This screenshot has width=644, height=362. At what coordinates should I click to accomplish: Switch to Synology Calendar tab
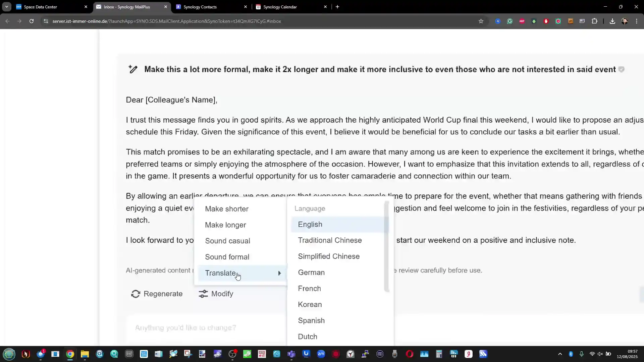tap(291, 7)
